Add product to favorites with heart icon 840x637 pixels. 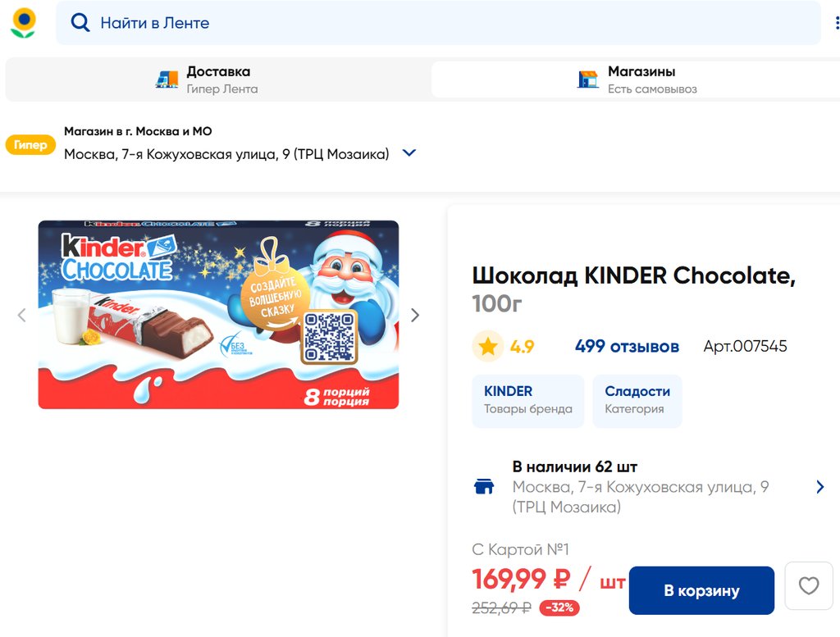coord(808,586)
